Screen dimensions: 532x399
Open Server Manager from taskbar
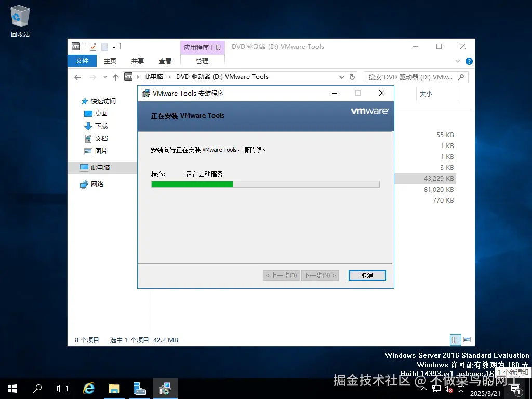[139, 389]
